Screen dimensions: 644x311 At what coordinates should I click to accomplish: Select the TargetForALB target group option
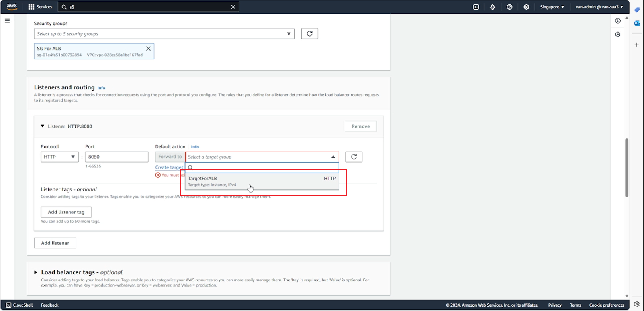tap(262, 181)
